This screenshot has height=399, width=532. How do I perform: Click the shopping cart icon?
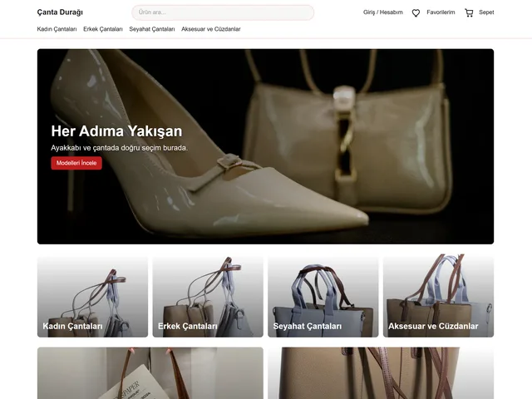(469, 13)
